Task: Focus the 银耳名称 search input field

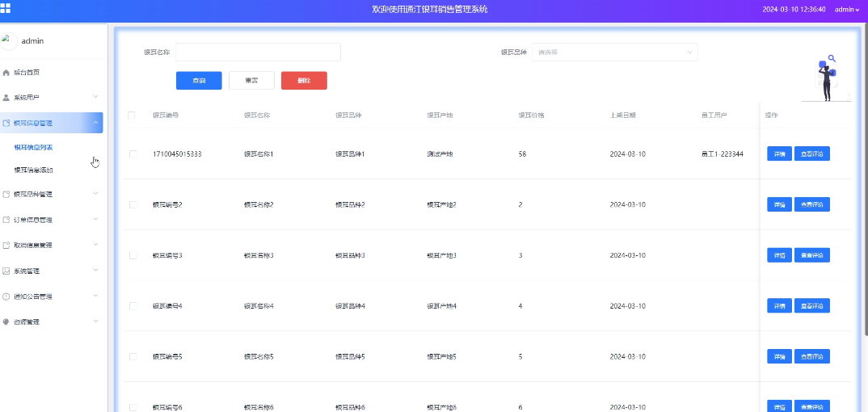Action: tap(258, 52)
